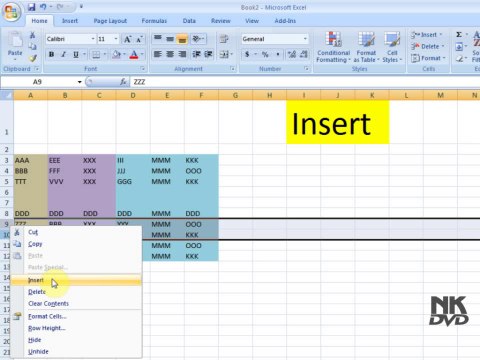The width and height of the screenshot is (480, 360).
Task: Align text left
Action: 158,54
